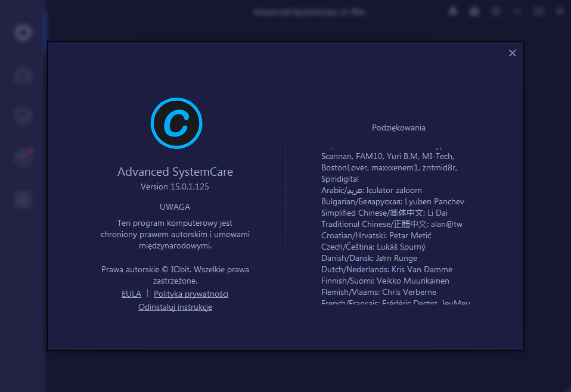The image size is (571, 392).
Task: Close the About dialog with the X
Action: coord(513,53)
